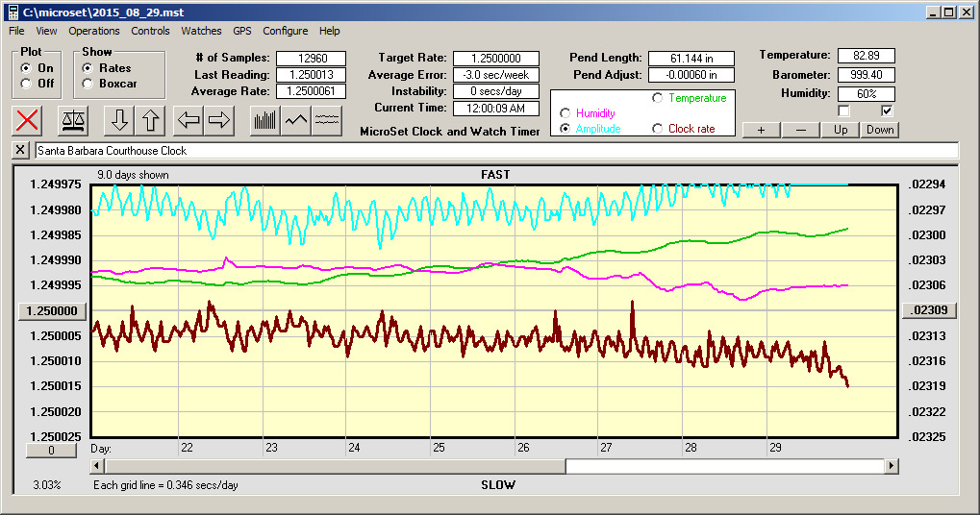The height and width of the screenshot is (515, 980).
Task: Click the Santa Barbara Courthouse Clock field
Action: tap(496, 151)
